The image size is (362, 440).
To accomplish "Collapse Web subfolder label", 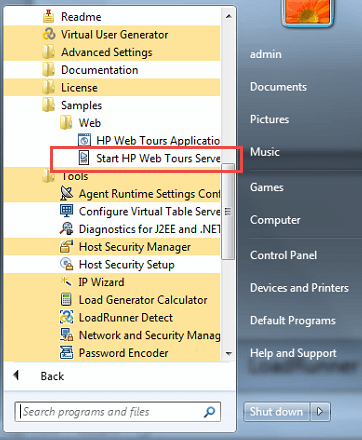I will pos(90,123).
